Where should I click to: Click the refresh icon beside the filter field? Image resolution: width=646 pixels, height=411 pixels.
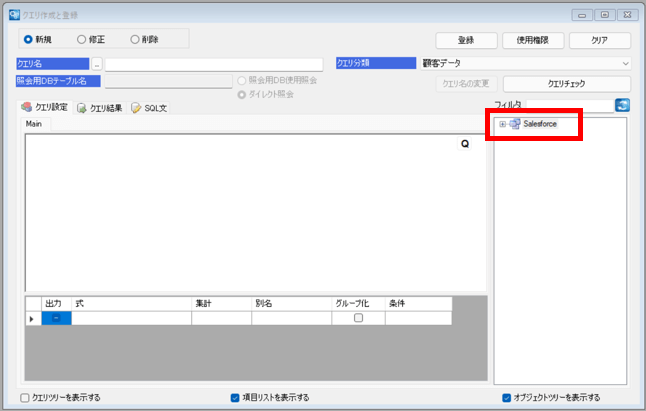[x=622, y=105]
